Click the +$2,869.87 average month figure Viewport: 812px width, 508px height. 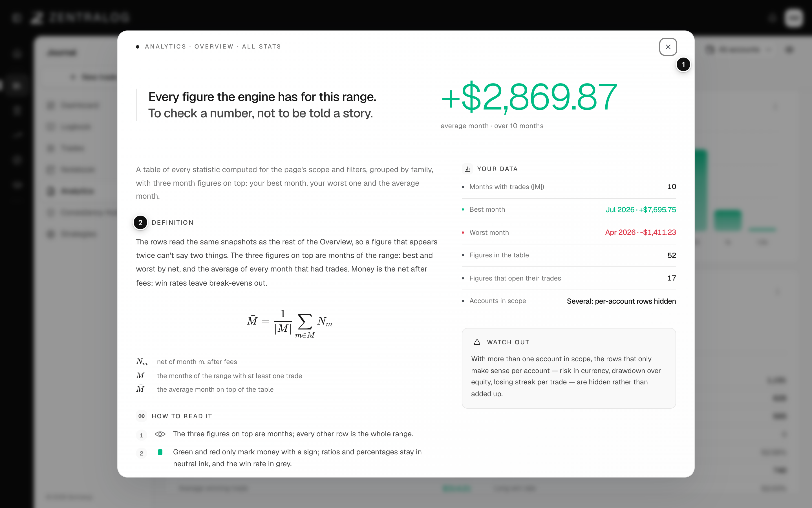tap(529, 97)
